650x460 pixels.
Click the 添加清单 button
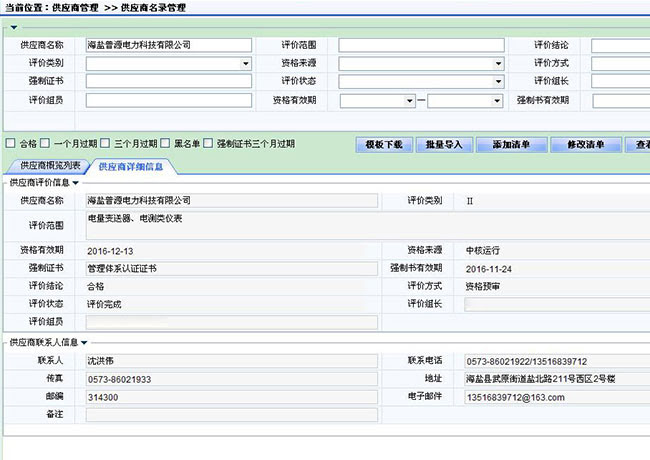tap(512, 145)
